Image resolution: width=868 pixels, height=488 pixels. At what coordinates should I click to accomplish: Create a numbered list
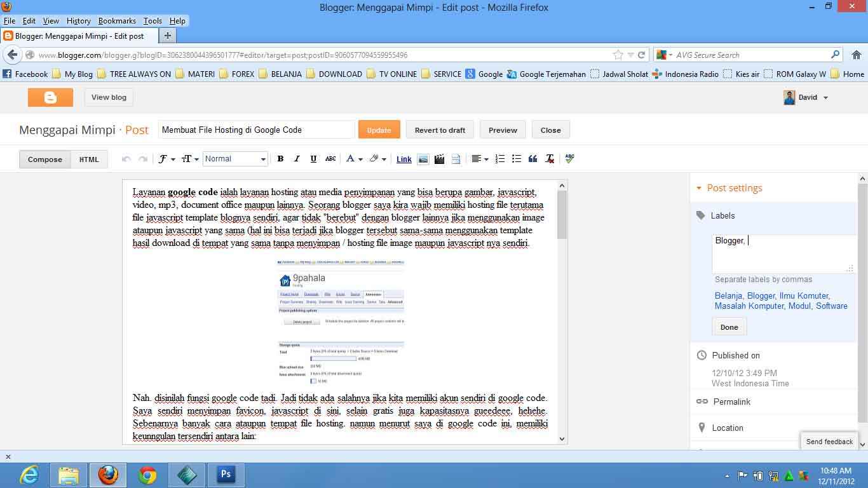click(x=500, y=159)
